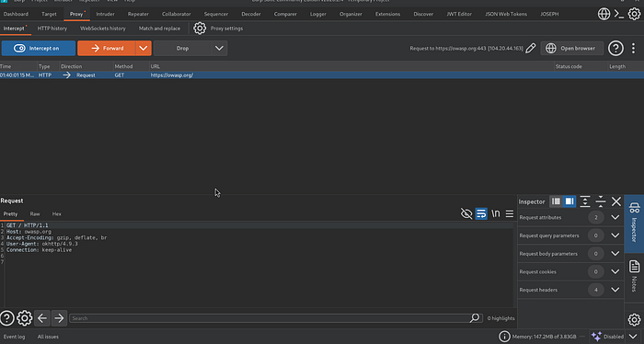This screenshot has height=344, width=644.
Task: Go to next search match arrow
Action: [x=59, y=318]
